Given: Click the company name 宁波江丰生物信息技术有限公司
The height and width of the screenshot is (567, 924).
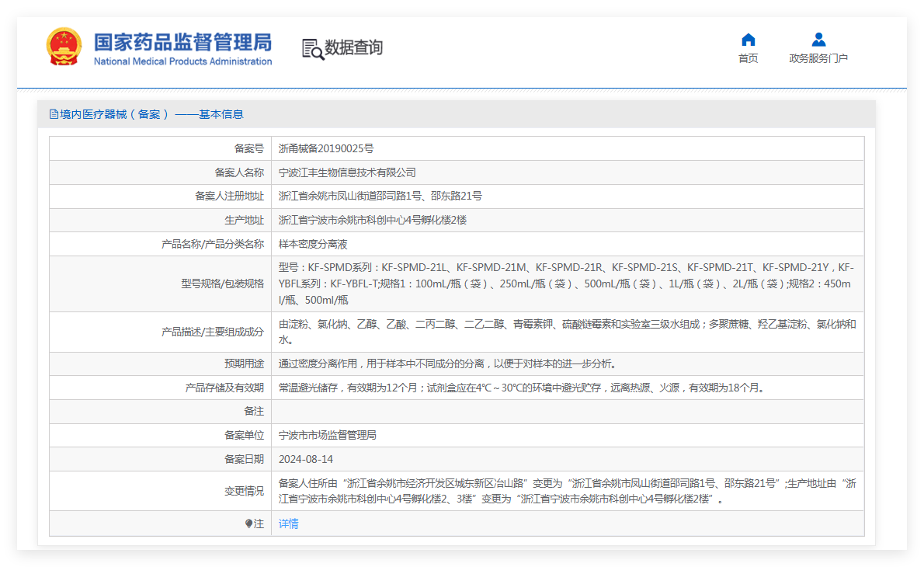Looking at the screenshot, I should coord(347,172).
